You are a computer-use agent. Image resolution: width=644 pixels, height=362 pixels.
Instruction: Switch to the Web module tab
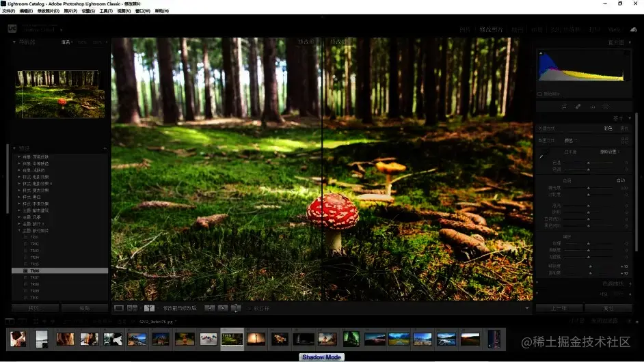614,29
